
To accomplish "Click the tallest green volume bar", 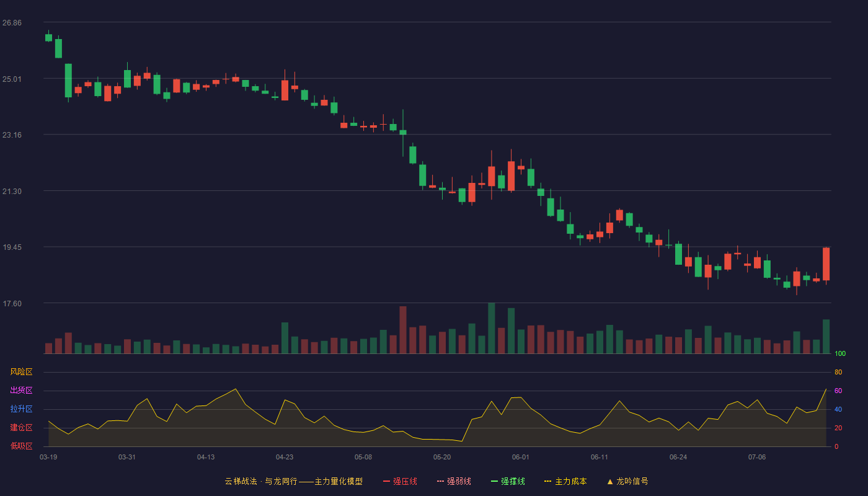I will (x=492, y=328).
